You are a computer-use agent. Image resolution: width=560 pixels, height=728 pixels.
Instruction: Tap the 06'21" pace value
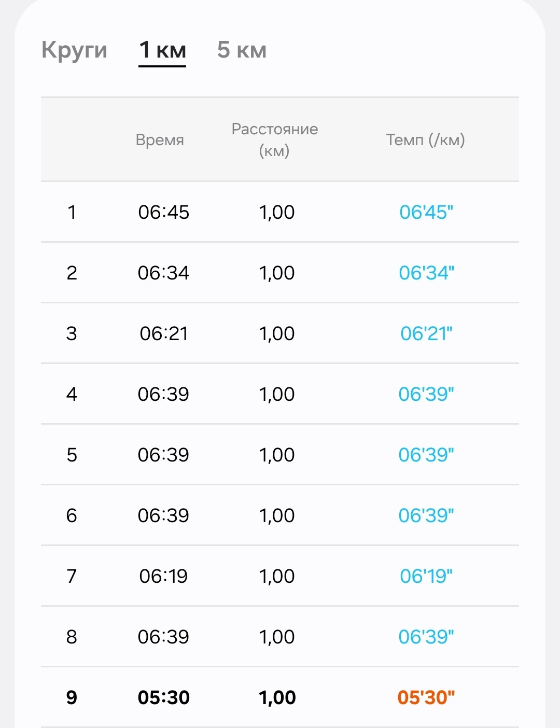426,333
